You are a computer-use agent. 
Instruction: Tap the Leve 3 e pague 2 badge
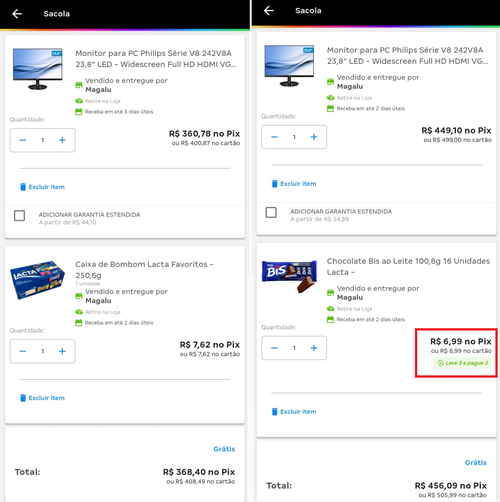pyautogui.click(x=462, y=363)
